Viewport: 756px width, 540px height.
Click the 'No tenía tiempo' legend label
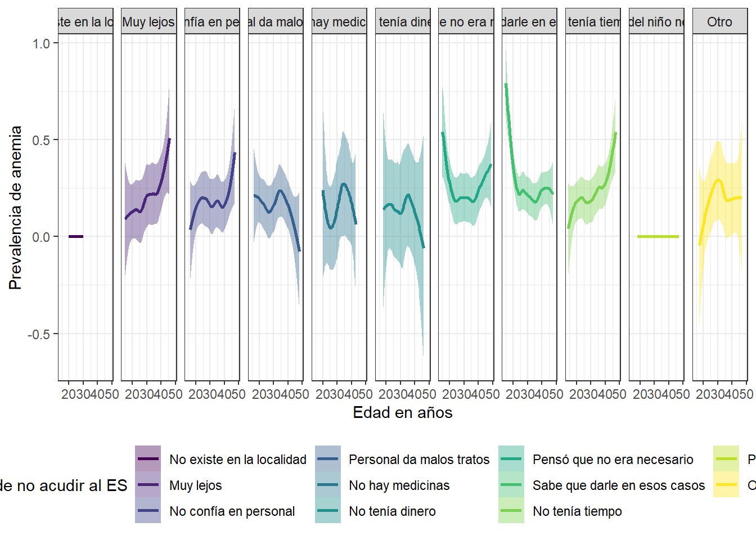577,511
